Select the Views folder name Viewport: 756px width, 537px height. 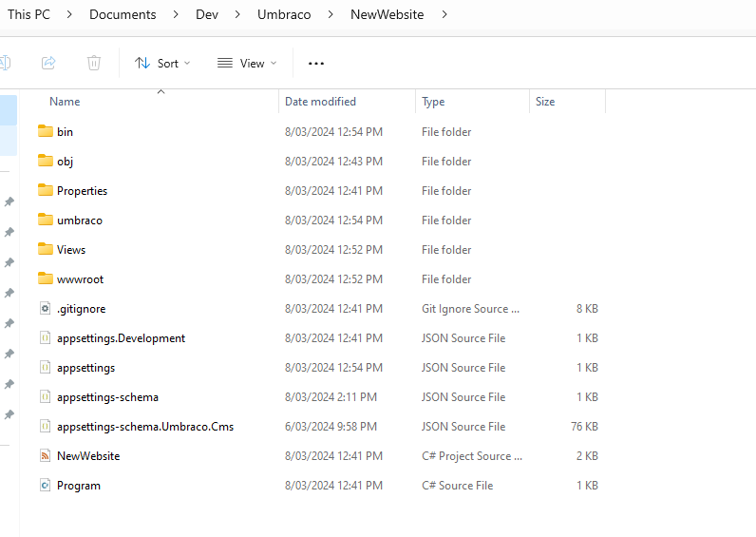click(71, 249)
